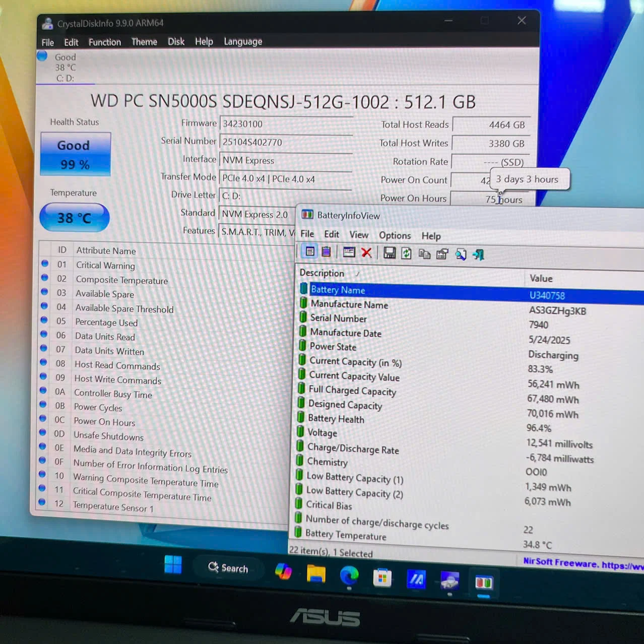644x644 pixels.
Task: Open the Theme menu in CrystalDiskInfo
Action: pos(144,42)
